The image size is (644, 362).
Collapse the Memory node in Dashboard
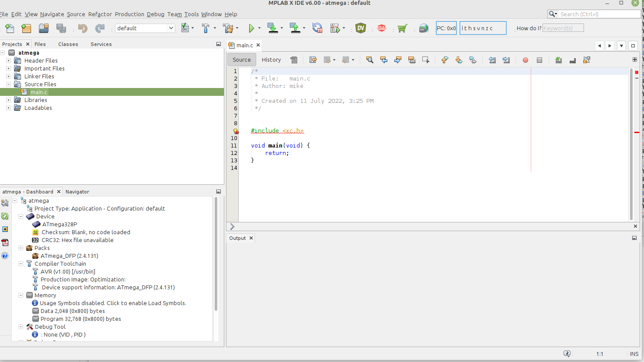pyautogui.click(x=21, y=295)
